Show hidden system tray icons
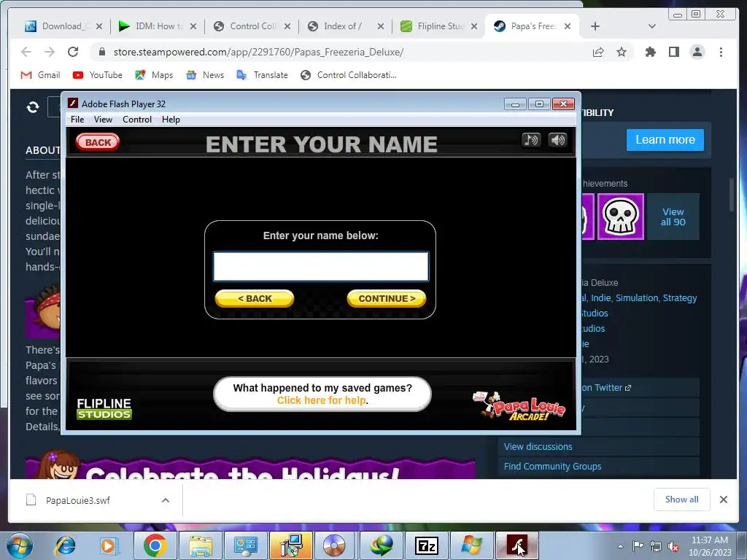747x560 pixels. (620, 546)
